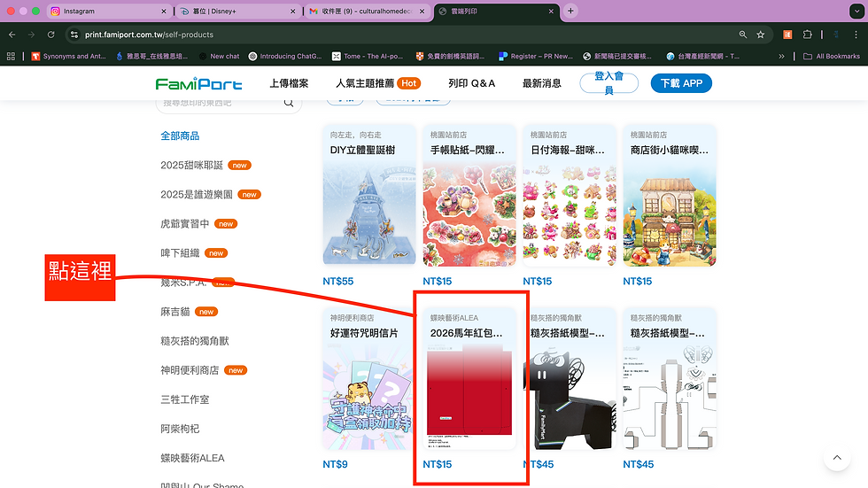Open the Register – PR New... bookmark

click(x=536, y=56)
